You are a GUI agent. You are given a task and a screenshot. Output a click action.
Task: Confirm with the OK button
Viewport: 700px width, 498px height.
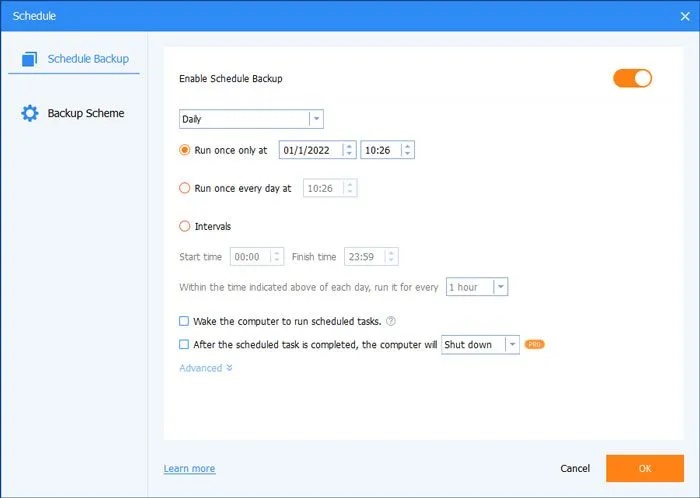tap(645, 469)
